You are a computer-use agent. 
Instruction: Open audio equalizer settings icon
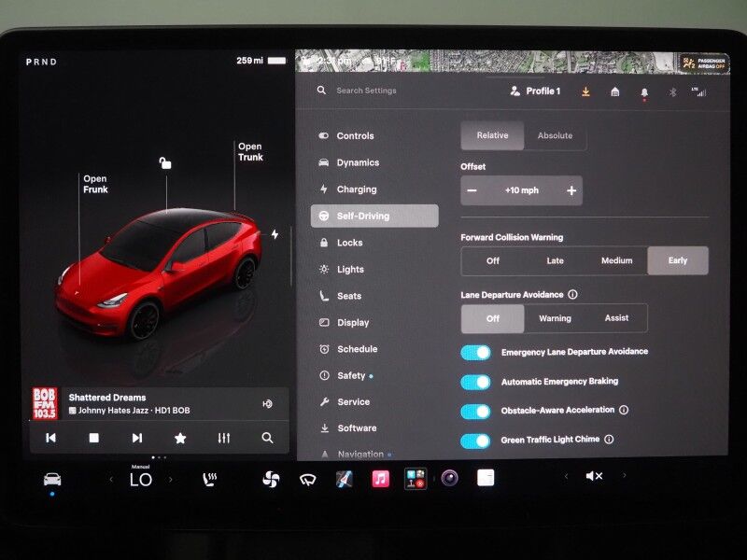[224, 438]
